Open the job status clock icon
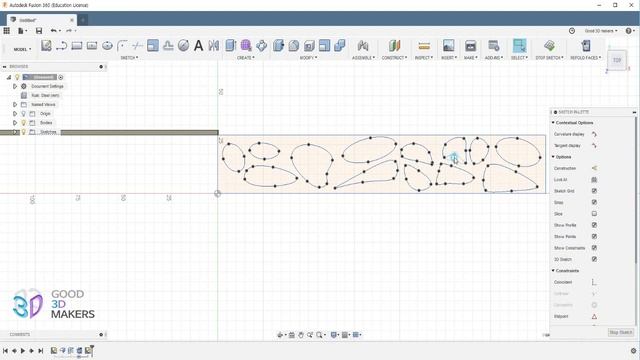Viewport: 640px width, 360px height. 572,31
